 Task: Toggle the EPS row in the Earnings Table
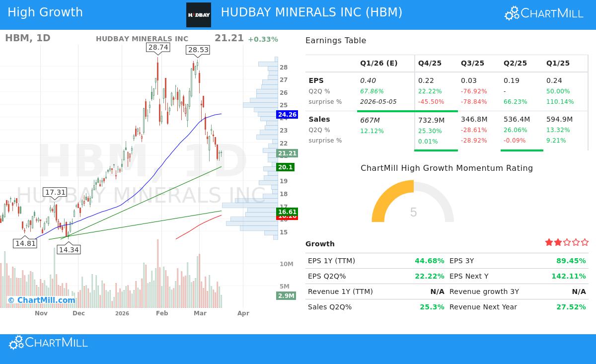pos(316,80)
